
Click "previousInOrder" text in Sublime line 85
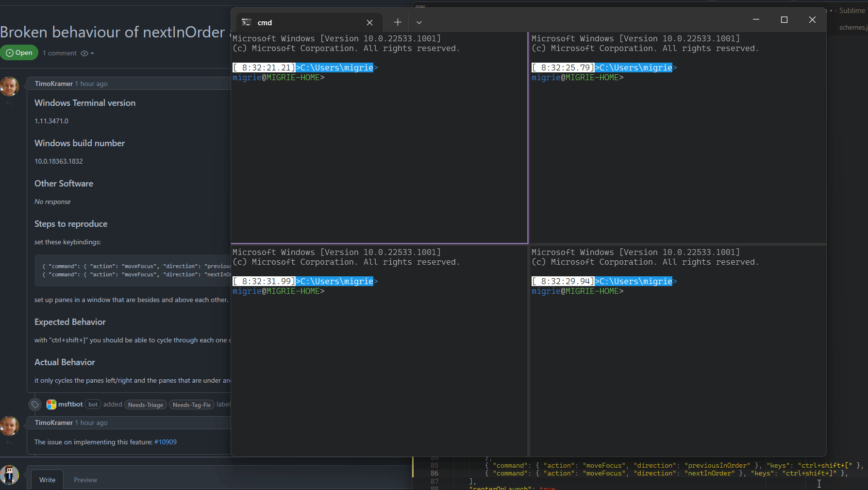(717, 465)
